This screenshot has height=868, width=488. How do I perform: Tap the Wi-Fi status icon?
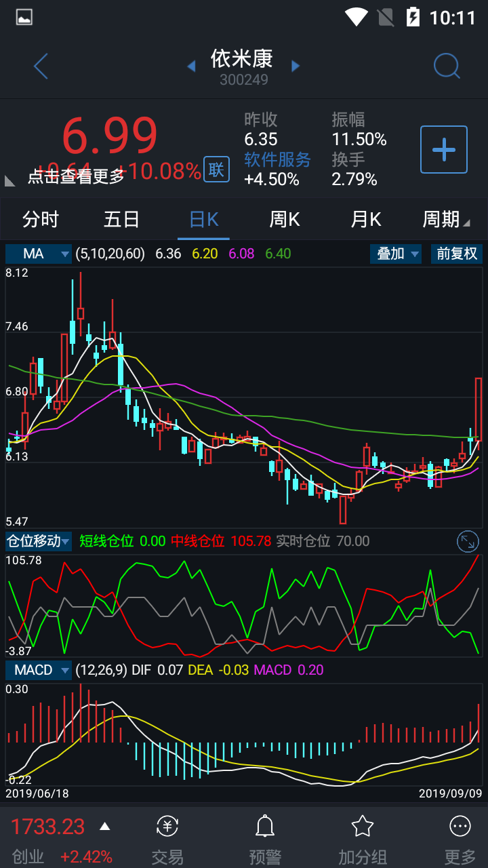(356, 17)
